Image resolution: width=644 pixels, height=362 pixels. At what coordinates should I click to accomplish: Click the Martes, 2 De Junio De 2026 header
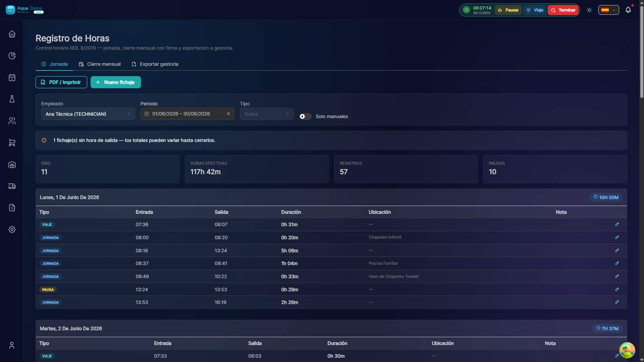71,328
